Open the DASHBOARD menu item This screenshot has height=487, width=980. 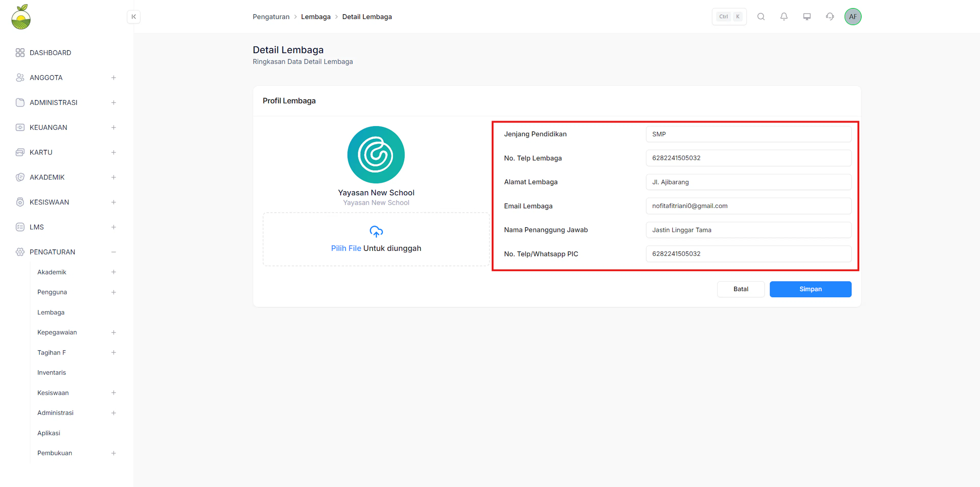[x=50, y=53]
